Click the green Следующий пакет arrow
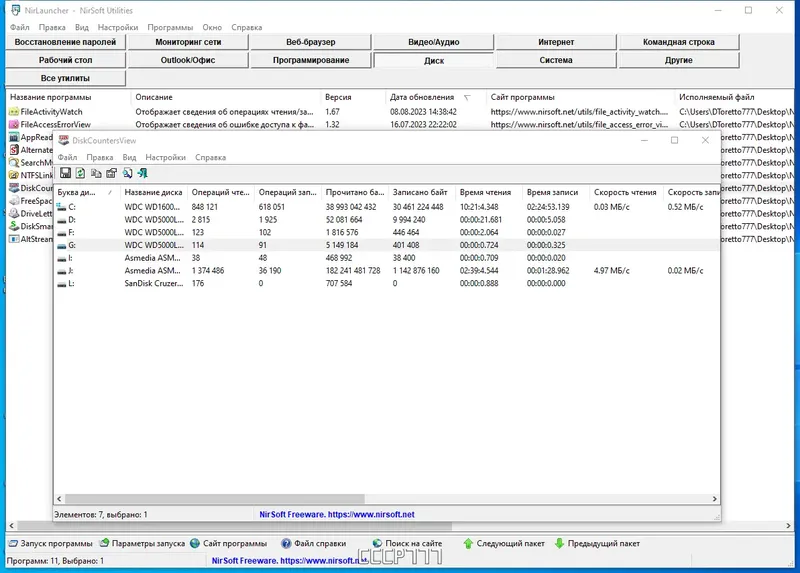Viewport: 800px width, 573px height. pyautogui.click(x=468, y=543)
